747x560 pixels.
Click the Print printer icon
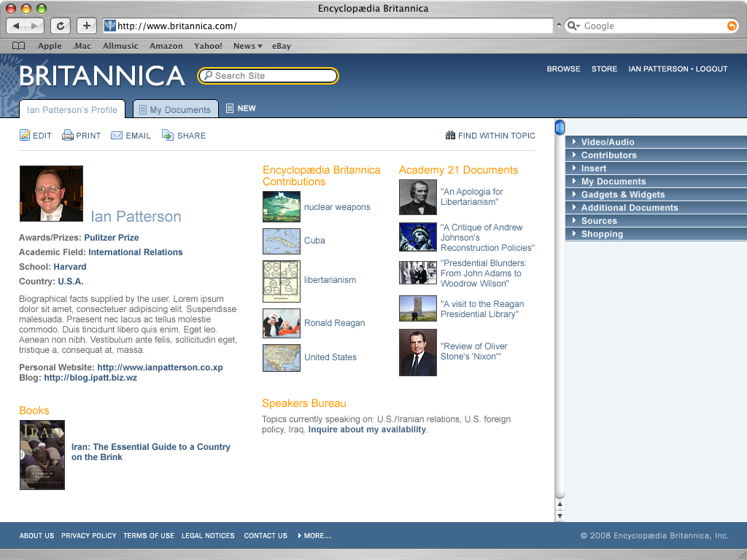click(68, 135)
